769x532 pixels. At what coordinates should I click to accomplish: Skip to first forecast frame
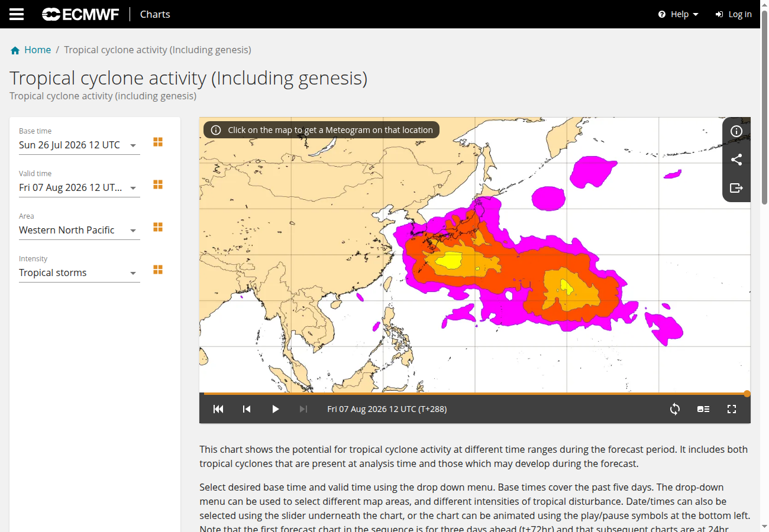tap(218, 409)
